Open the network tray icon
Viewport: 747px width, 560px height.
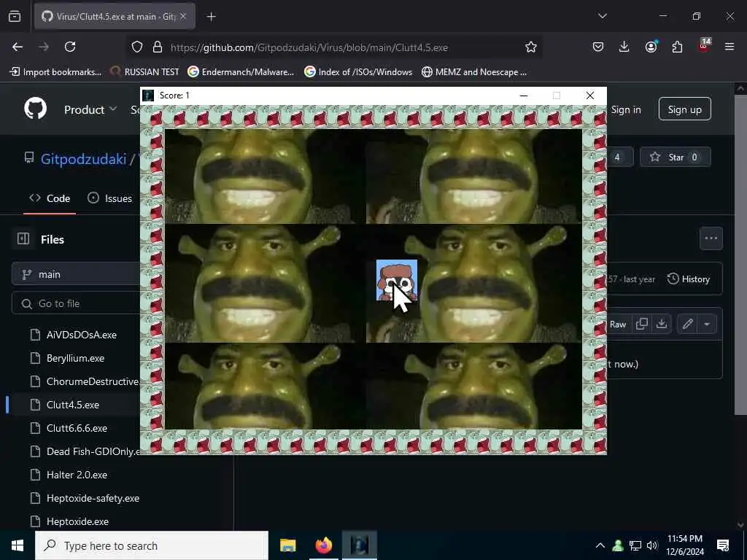point(635,545)
